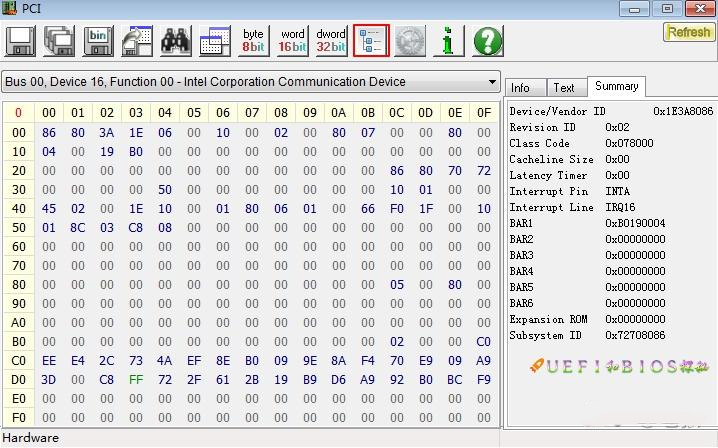Open the green info icon
The image size is (718, 448).
click(449, 41)
